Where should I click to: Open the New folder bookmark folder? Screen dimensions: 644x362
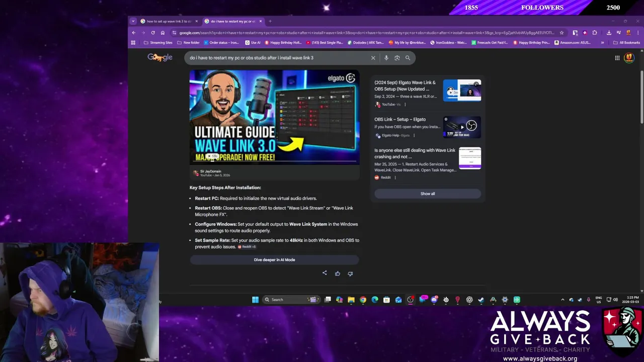pyautogui.click(x=189, y=43)
